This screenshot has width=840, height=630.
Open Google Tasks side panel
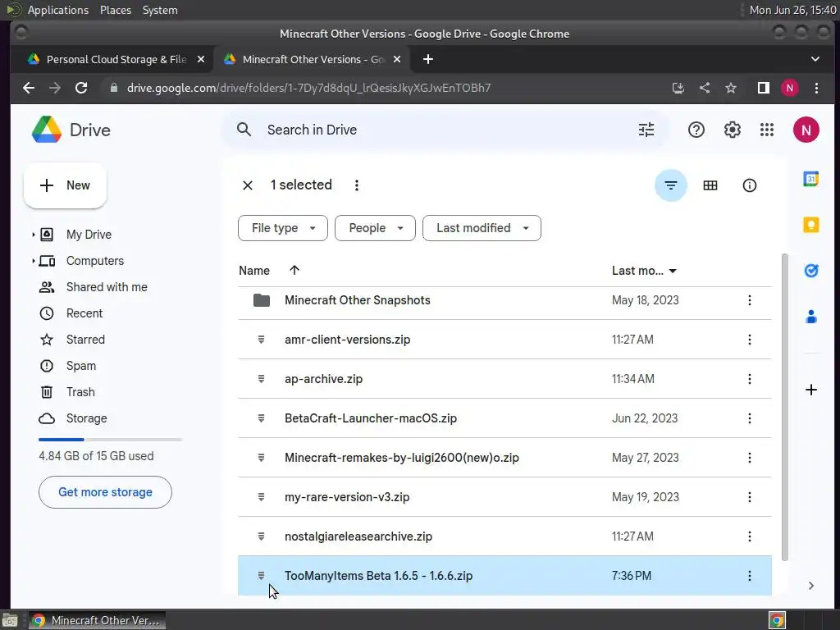(x=811, y=271)
